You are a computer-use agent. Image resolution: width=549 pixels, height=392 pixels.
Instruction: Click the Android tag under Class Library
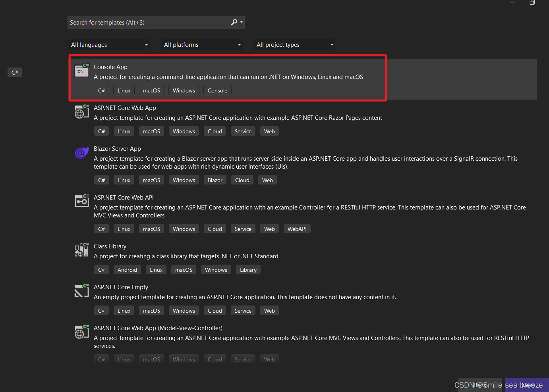point(127,270)
